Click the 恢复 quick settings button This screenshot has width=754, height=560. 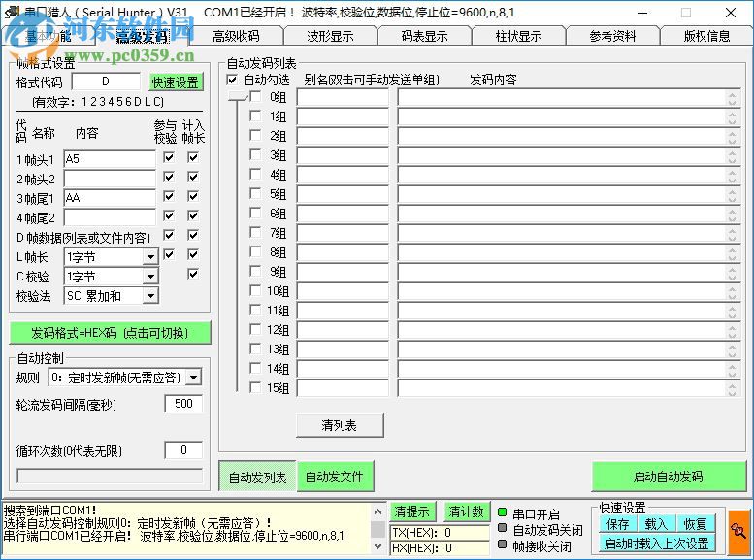696,523
